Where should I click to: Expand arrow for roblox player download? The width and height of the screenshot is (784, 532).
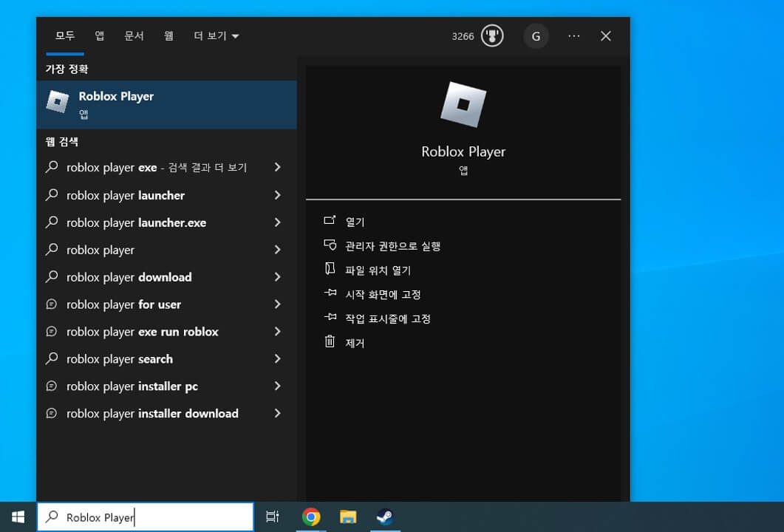tap(278, 276)
